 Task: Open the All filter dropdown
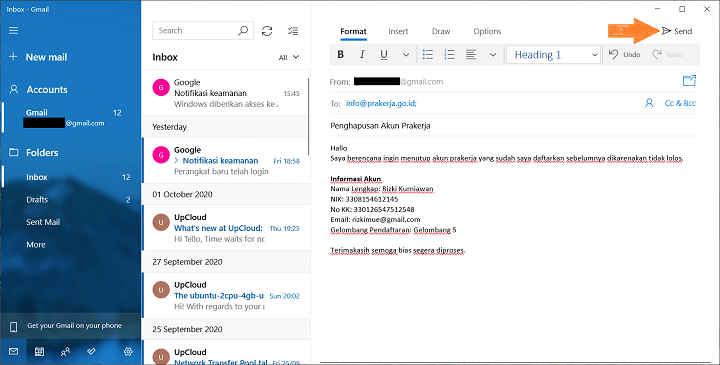(289, 57)
